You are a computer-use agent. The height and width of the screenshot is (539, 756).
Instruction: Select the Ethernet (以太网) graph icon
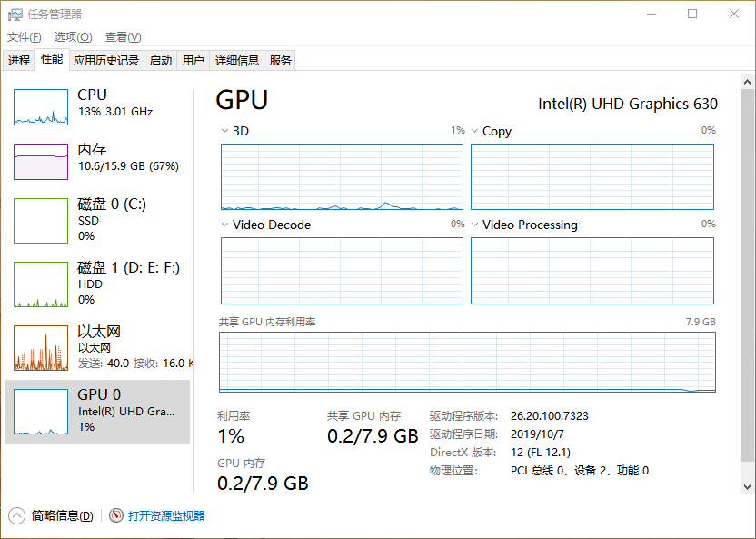pos(41,348)
